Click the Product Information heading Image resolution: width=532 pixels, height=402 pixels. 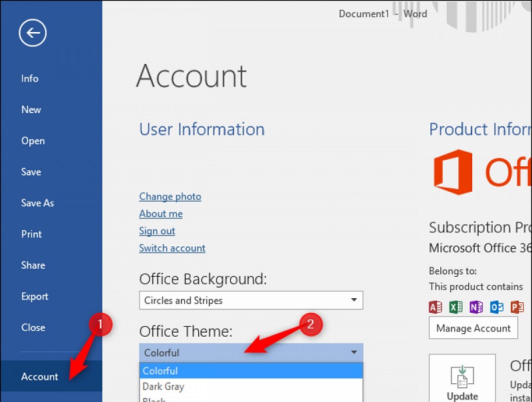pos(480,129)
